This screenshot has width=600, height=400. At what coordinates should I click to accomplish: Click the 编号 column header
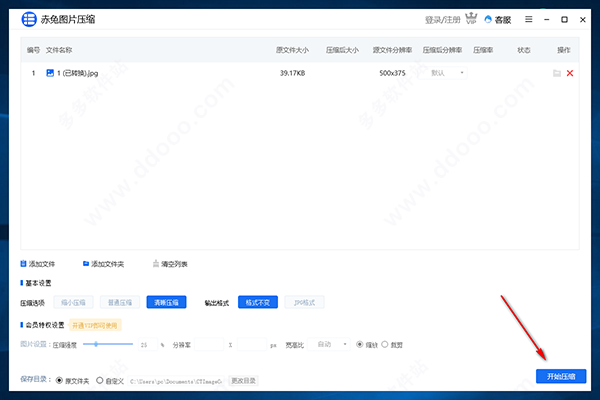tap(33, 50)
